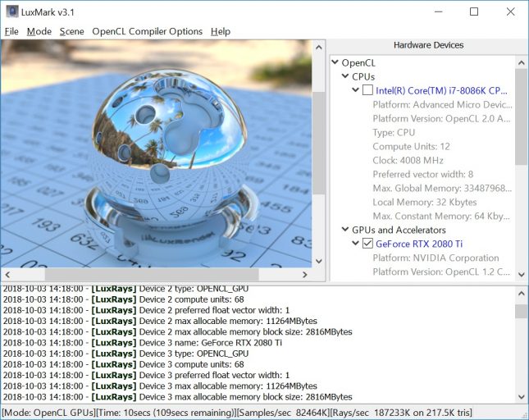Open the Help menu
529x420 pixels.
(221, 31)
